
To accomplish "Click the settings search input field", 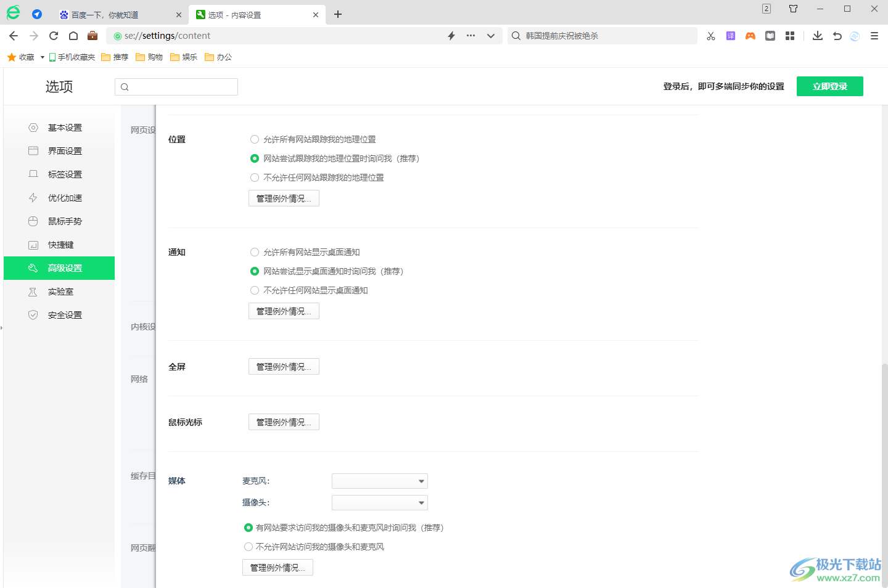I will [x=176, y=87].
